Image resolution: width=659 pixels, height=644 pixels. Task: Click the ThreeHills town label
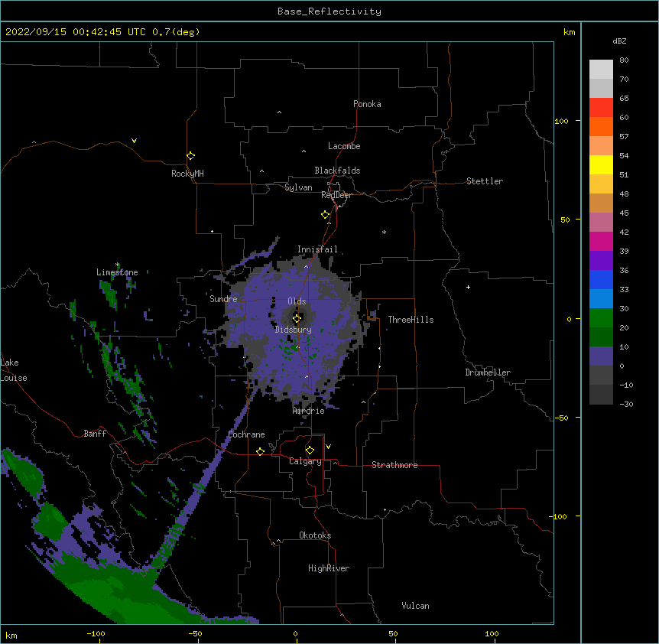coord(411,320)
